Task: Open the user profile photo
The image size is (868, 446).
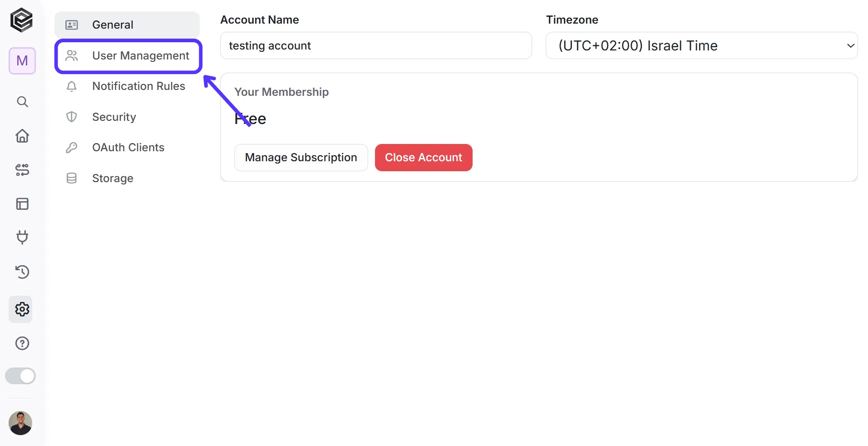Action: (20, 423)
